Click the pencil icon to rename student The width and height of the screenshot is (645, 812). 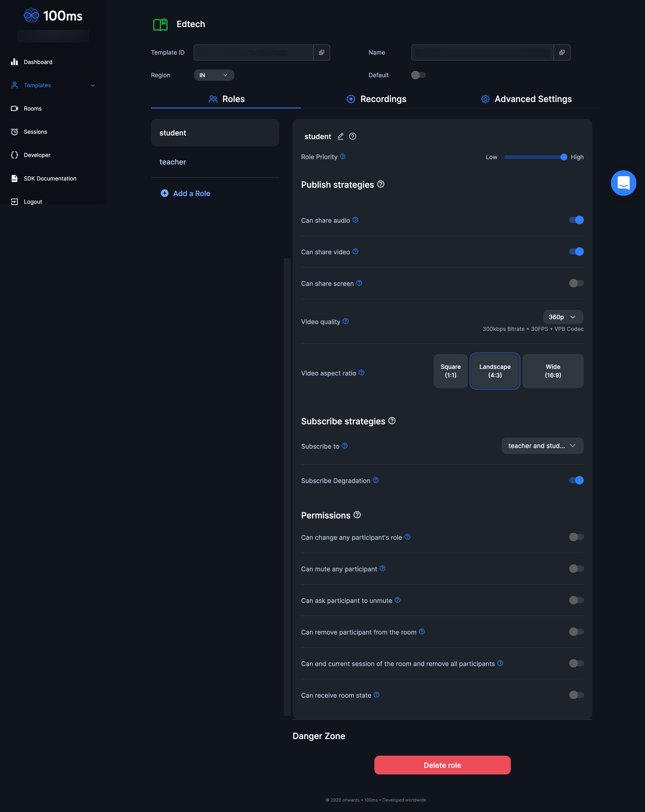click(340, 136)
